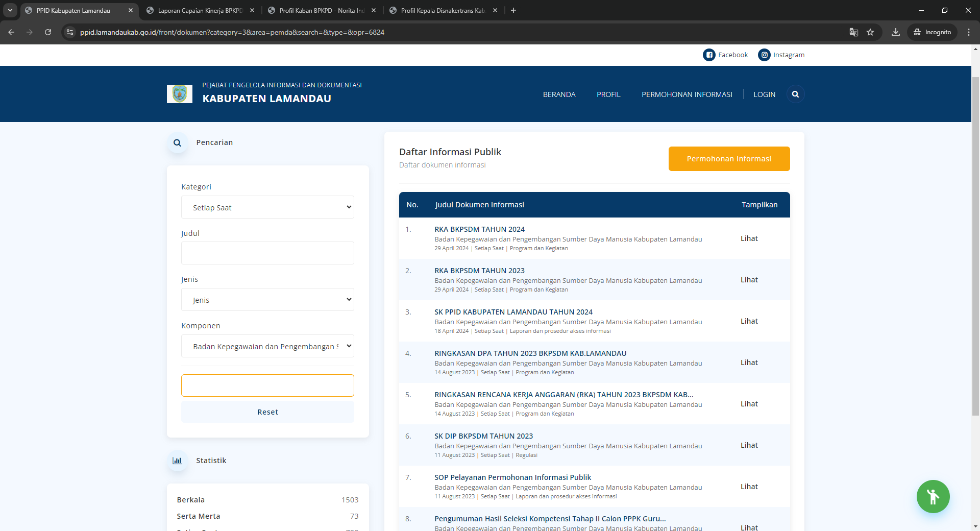980x531 pixels.
Task: Expand the Kategori dropdown showing Setiap Saat
Action: point(267,207)
